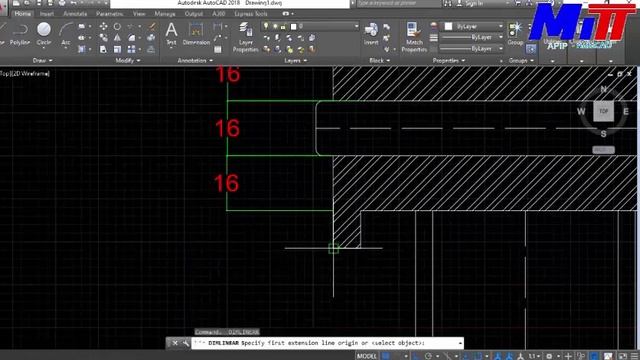
Task: Click the Hatch tool in Draw panel
Action: pyautogui.click(x=82, y=49)
